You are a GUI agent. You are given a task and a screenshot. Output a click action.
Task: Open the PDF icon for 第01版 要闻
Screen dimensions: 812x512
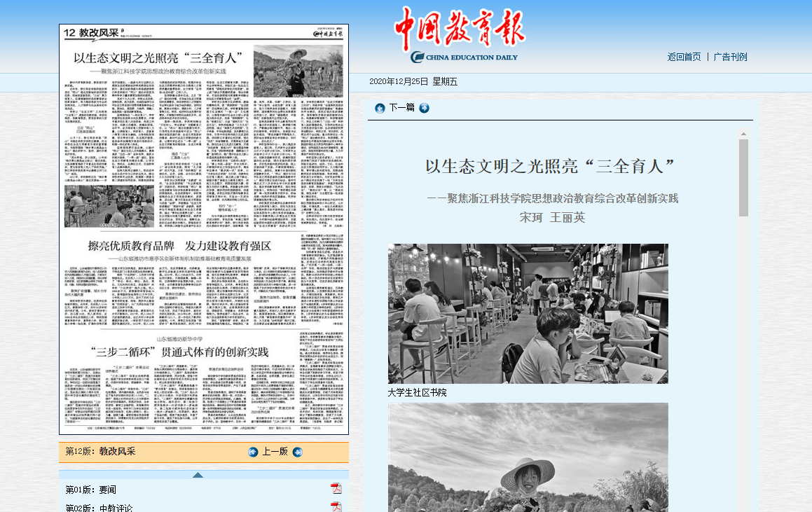coord(336,489)
